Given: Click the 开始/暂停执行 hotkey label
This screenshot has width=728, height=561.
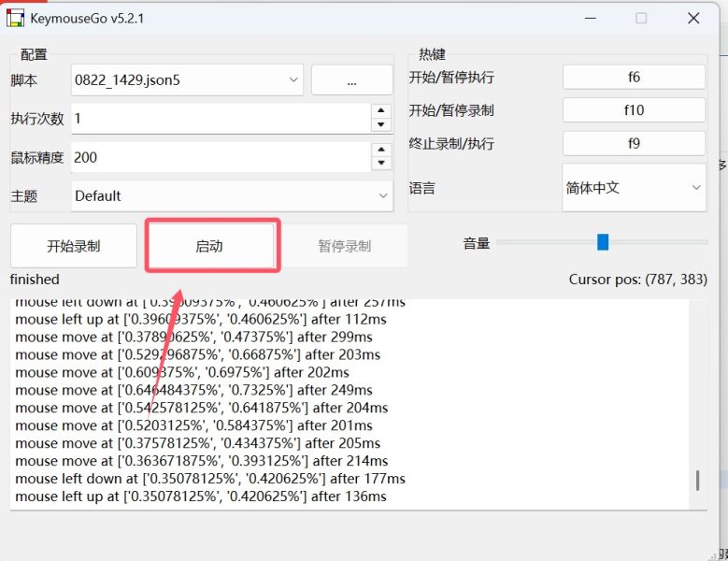Looking at the screenshot, I should (x=451, y=77).
